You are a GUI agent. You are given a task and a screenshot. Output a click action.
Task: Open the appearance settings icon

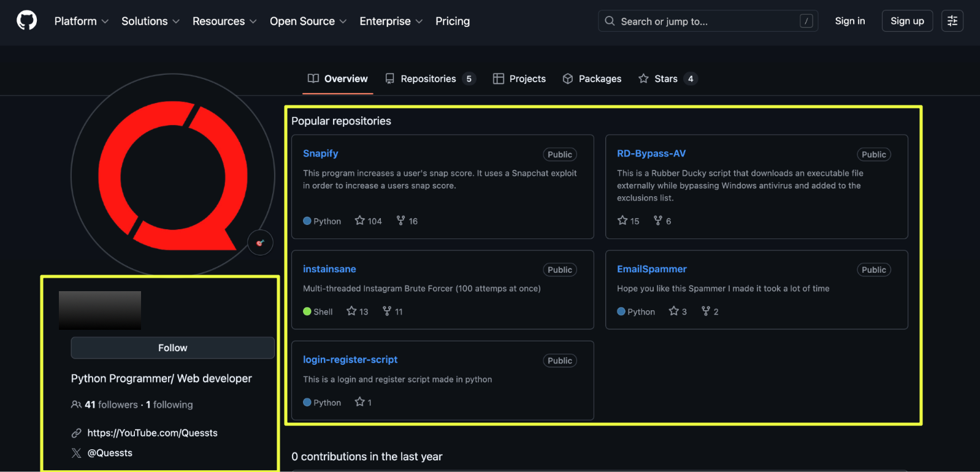tap(952, 21)
